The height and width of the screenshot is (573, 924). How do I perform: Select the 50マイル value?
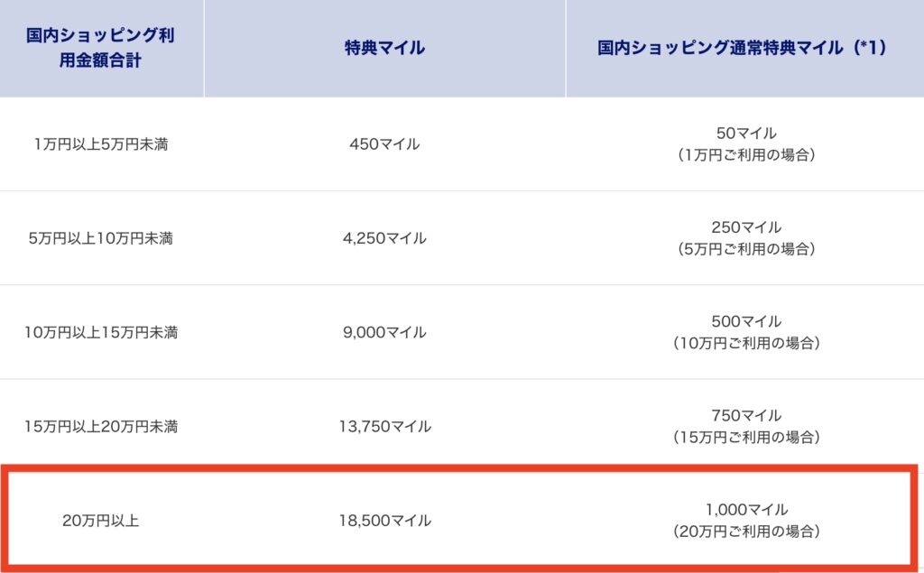745,134
